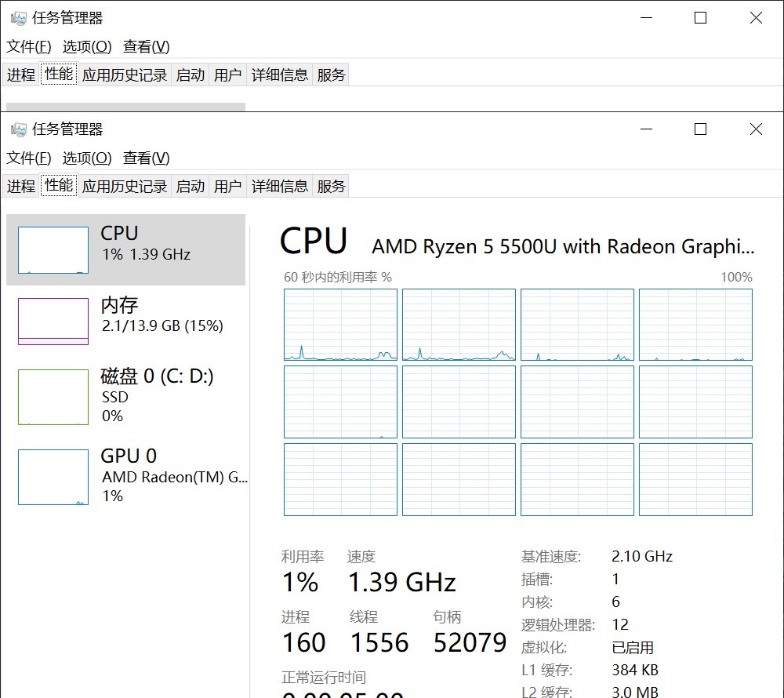Screen dimensions: 784x698
Task: Switch to the 服务 tab
Action: point(331,186)
